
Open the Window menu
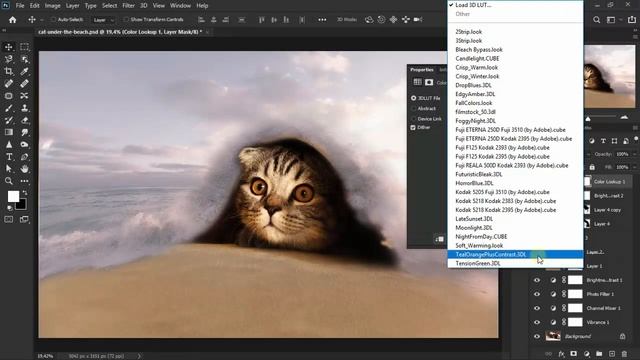pyautogui.click(x=180, y=6)
